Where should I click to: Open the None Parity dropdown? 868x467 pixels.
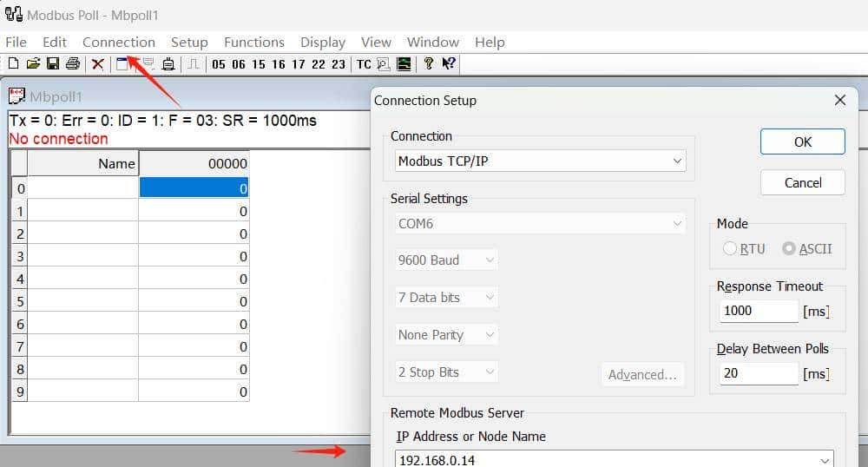pos(446,335)
